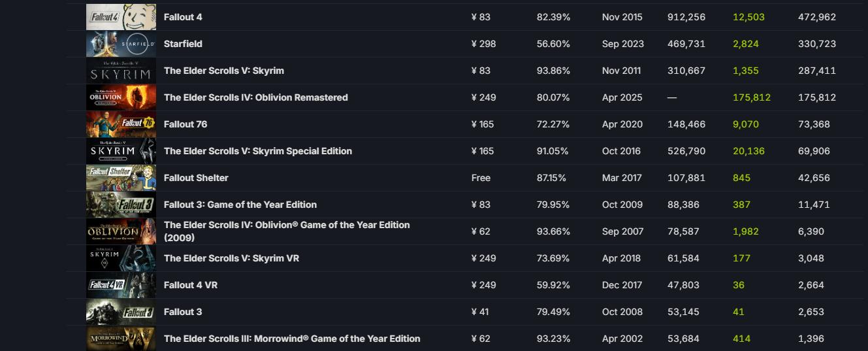
Task: Click the plain Fallout 3 title link
Action: pyautogui.click(x=183, y=312)
